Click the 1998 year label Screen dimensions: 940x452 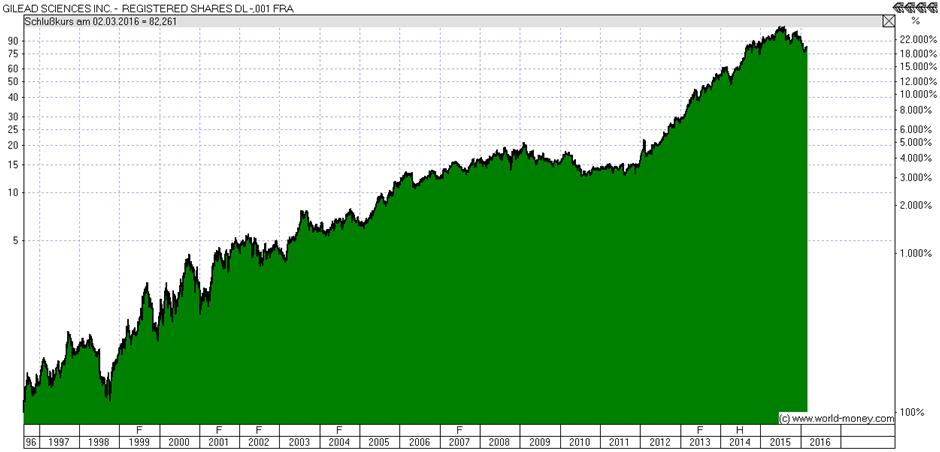pyautogui.click(x=100, y=442)
